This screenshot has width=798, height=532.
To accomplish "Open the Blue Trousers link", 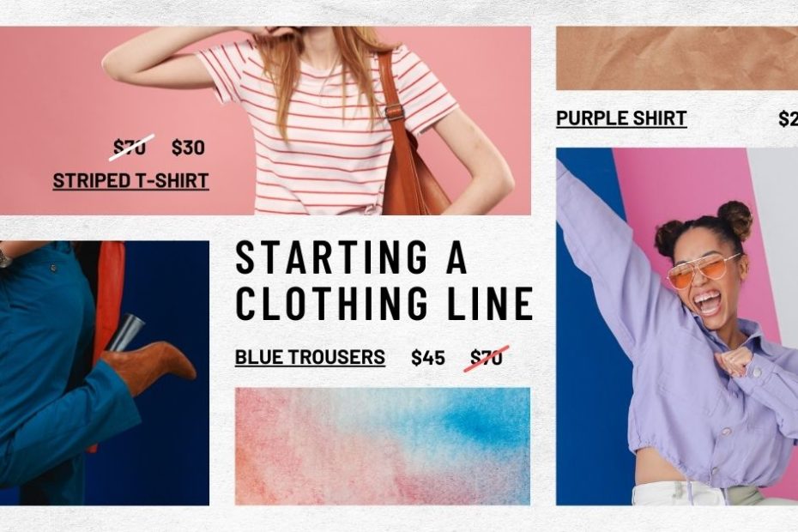I will (310, 357).
